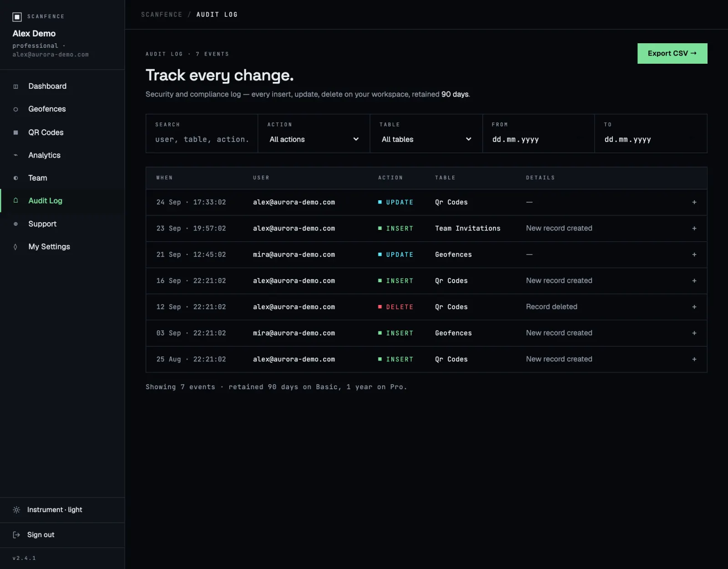This screenshot has width=728, height=569.
Task: Click mira@aurora-demo.com in 03 Sep row
Action: 294,333
